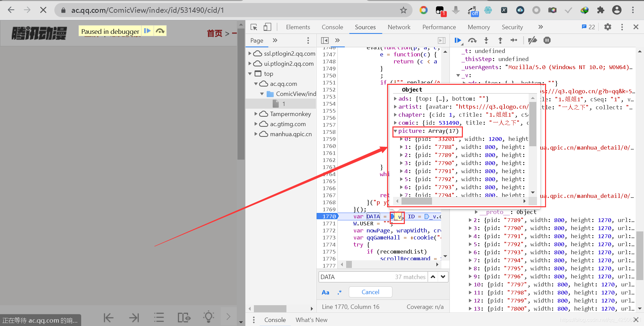Toggle device toolbar emulation
Image resolution: width=644 pixels, height=326 pixels.
[267, 27]
